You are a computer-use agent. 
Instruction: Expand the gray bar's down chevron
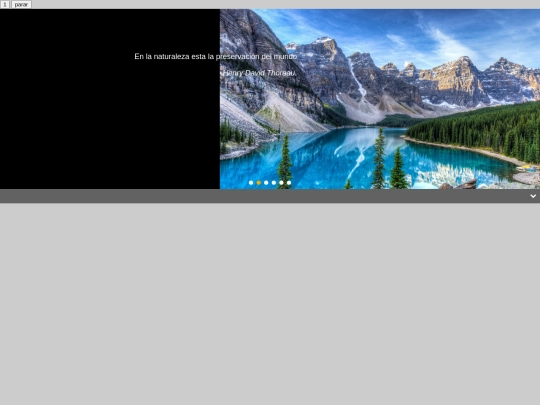point(533,196)
